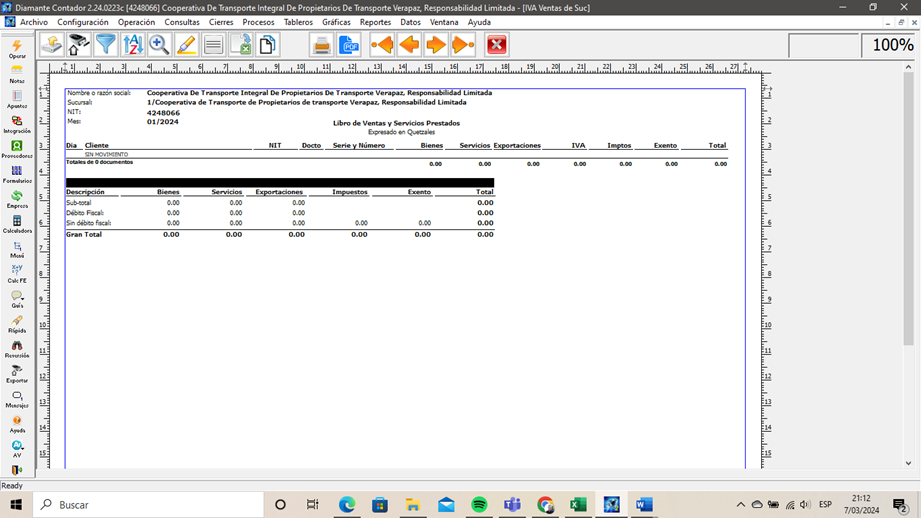Click the Empresa sidebar icon

click(x=17, y=199)
